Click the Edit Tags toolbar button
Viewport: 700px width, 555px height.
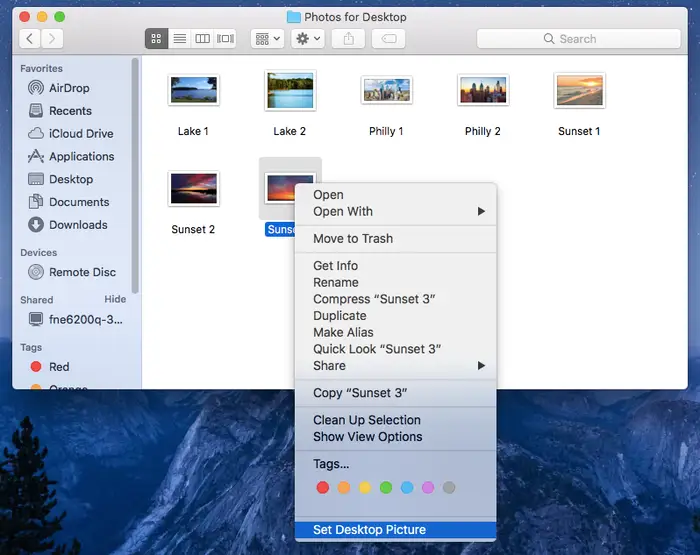click(x=388, y=39)
